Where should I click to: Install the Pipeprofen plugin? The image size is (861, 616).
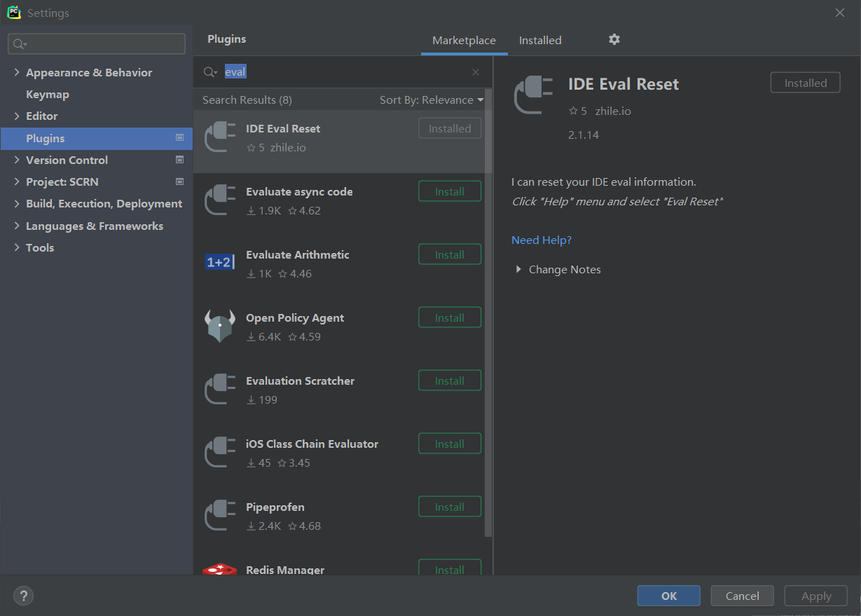coord(450,507)
